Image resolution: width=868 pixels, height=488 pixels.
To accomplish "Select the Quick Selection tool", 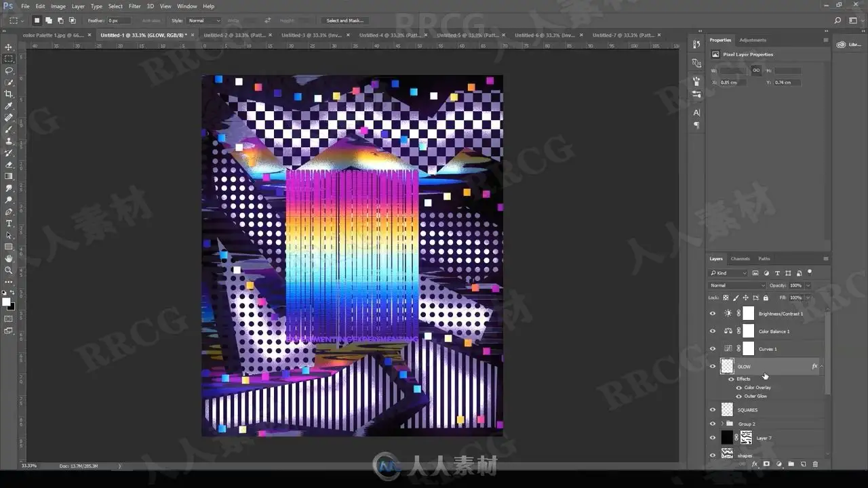I will (x=9, y=82).
